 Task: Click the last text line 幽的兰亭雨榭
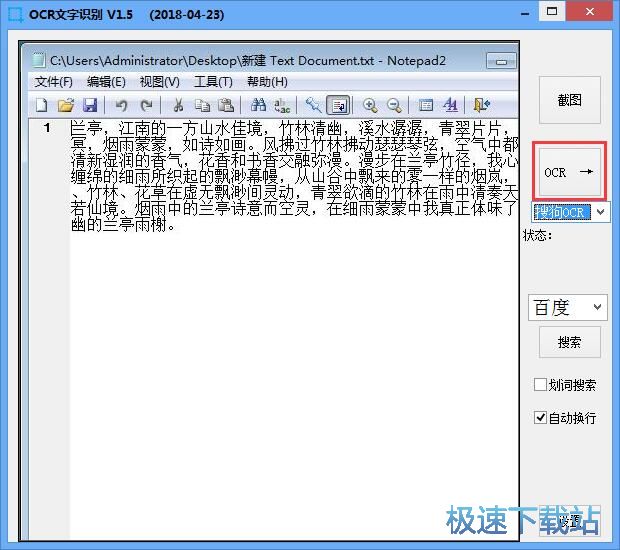tap(123, 225)
